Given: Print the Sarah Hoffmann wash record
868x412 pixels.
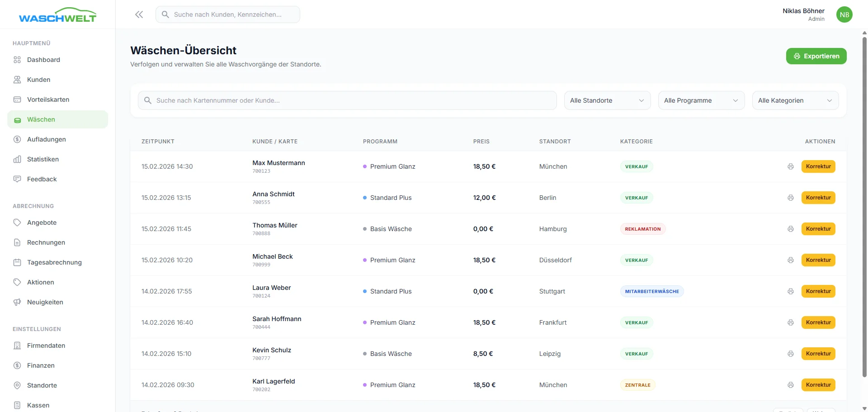Looking at the screenshot, I should (790, 322).
